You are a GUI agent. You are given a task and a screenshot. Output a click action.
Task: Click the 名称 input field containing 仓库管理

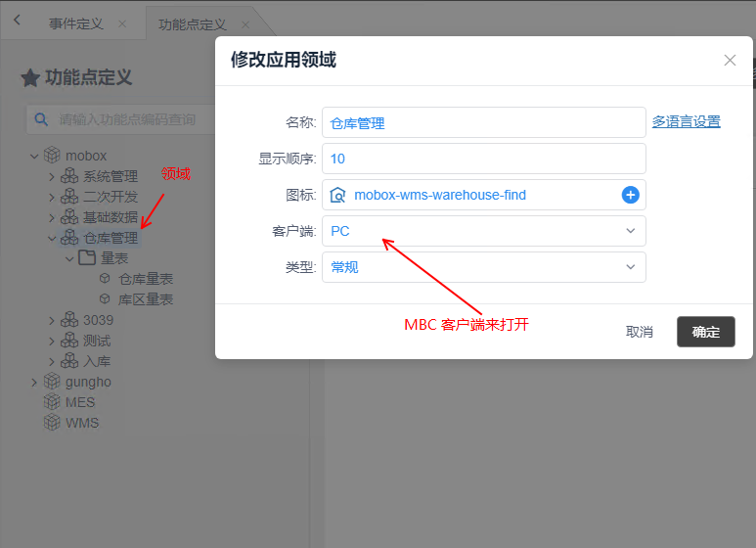tap(483, 123)
